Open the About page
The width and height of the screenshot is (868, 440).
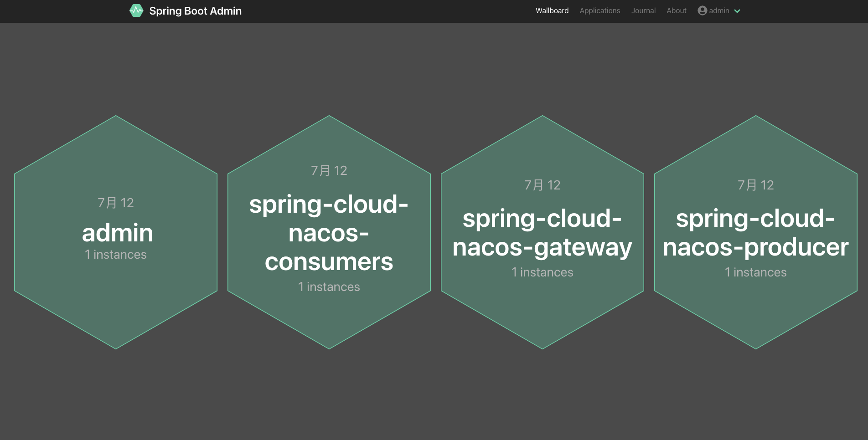(x=676, y=10)
